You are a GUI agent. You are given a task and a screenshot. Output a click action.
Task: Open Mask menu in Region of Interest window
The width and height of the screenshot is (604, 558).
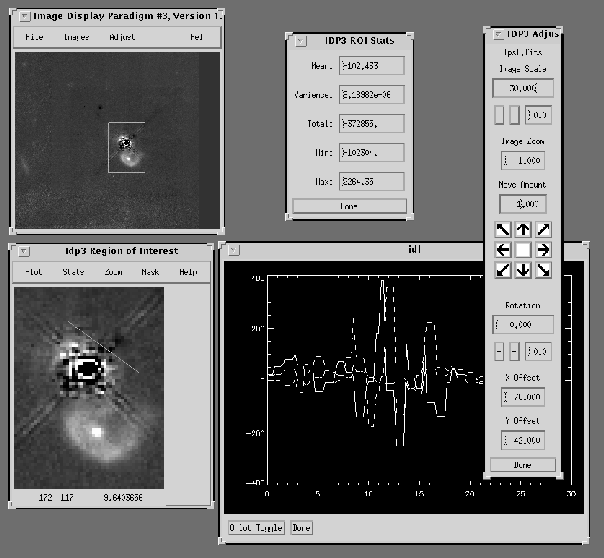click(150, 272)
